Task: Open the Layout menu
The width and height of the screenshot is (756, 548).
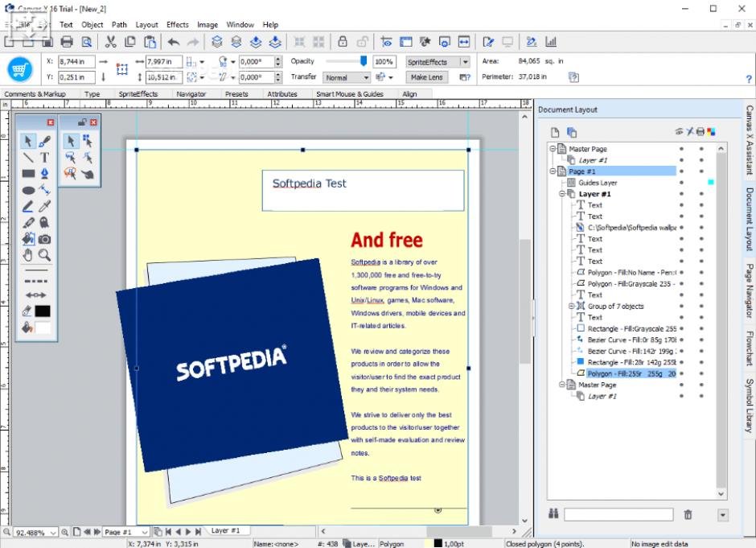Action: [x=146, y=25]
